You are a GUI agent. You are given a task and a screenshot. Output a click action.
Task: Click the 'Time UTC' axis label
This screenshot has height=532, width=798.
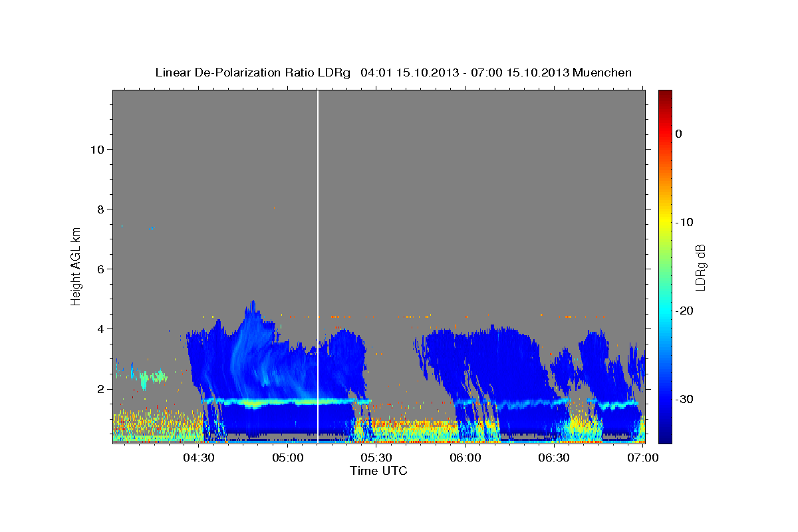pyautogui.click(x=378, y=471)
